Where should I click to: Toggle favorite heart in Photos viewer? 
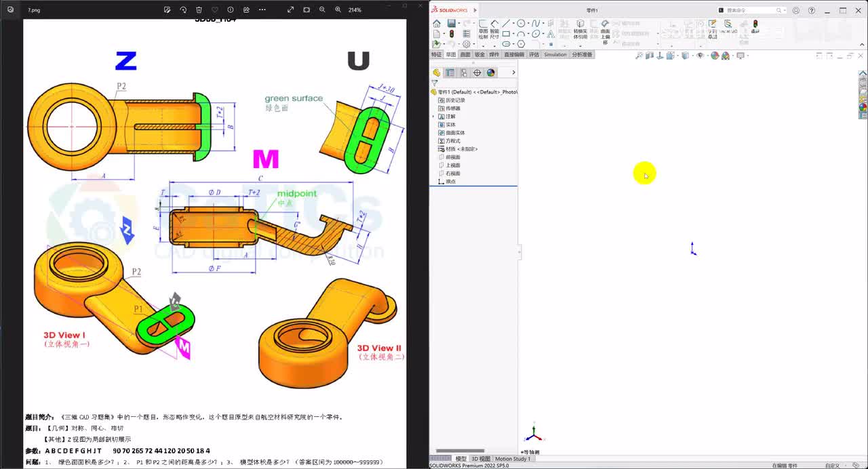[x=215, y=9]
